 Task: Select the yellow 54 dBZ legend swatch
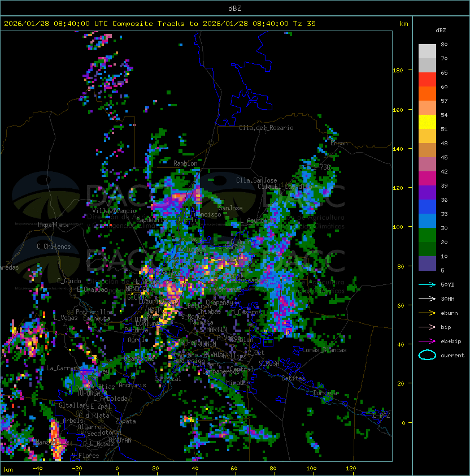tap(427, 122)
